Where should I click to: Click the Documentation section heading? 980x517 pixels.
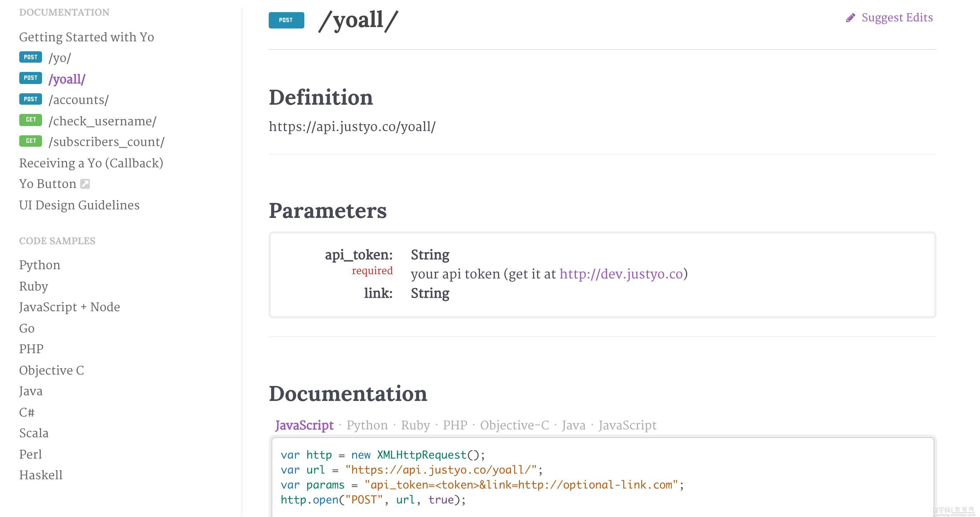348,394
